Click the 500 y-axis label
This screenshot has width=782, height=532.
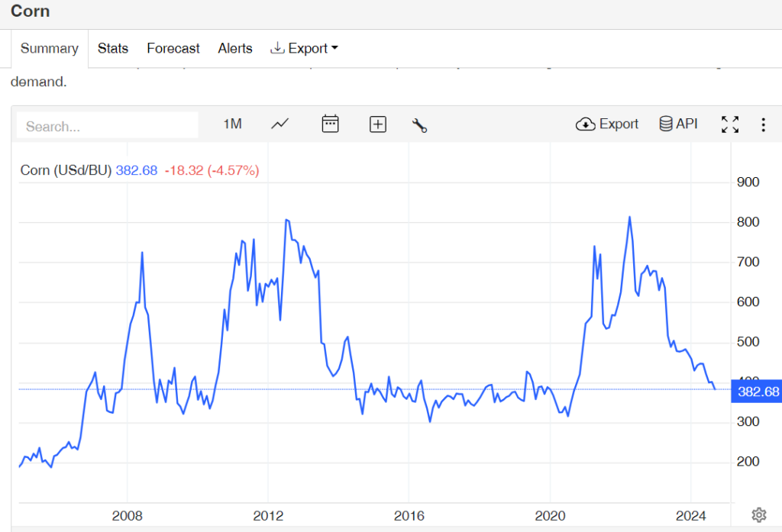(x=748, y=341)
